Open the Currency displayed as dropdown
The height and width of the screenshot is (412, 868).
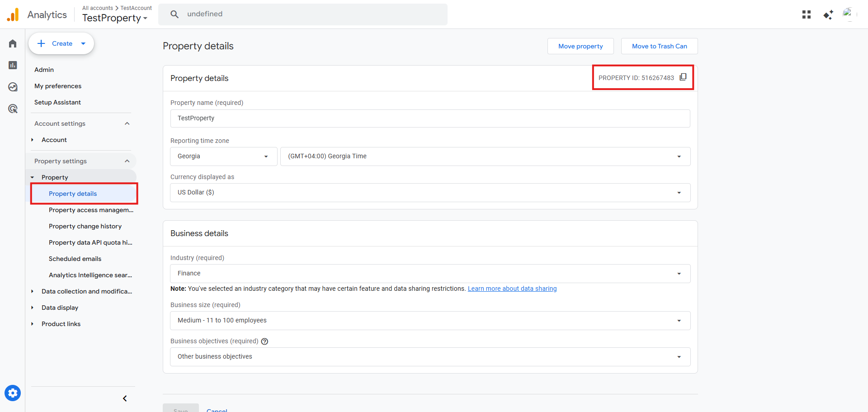click(430, 193)
